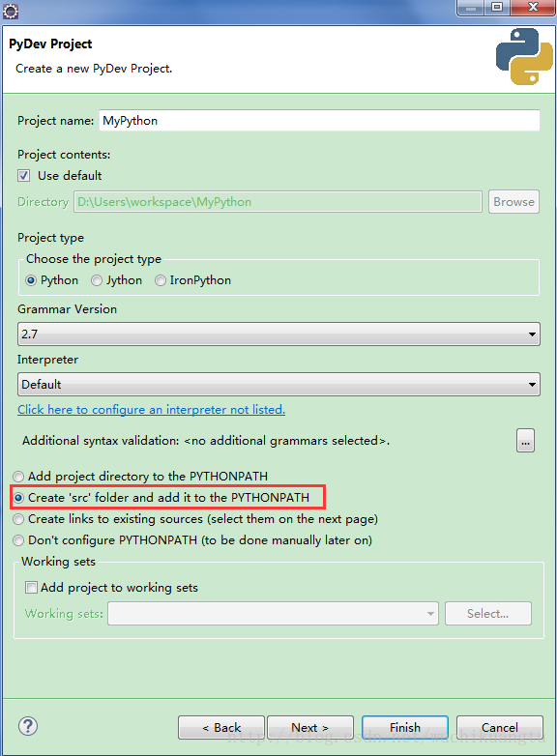557x756 pixels.
Task: Click the 'PyDev Project' heading
Action: click(x=50, y=44)
